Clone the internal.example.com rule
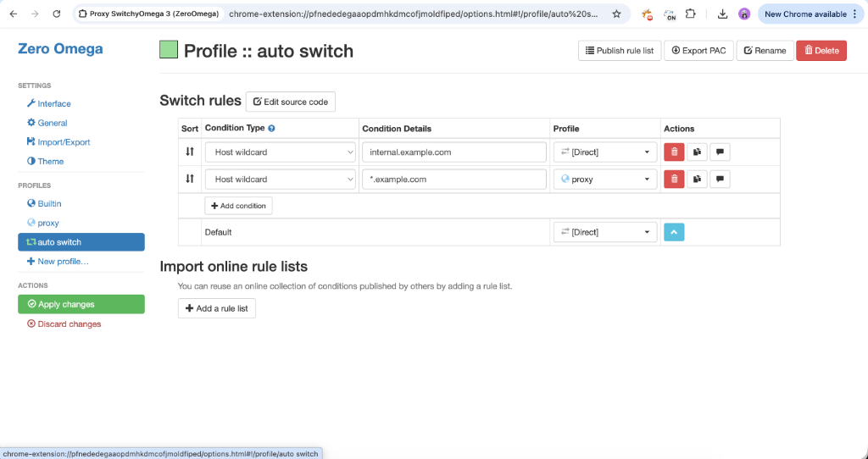868x459 pixels. [x=696, y=152]
